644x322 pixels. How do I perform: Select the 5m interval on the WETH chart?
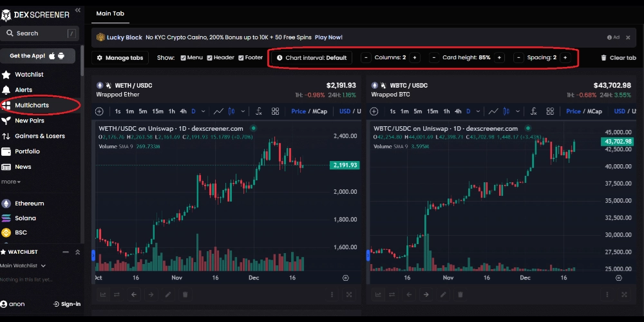point(142,111)
